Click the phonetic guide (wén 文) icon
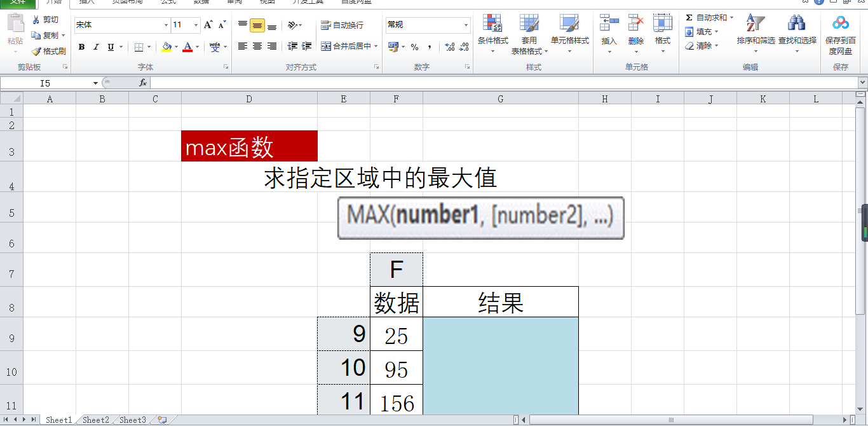The height and width of the screenshot is (426, 868). click(x=215, y=47)
